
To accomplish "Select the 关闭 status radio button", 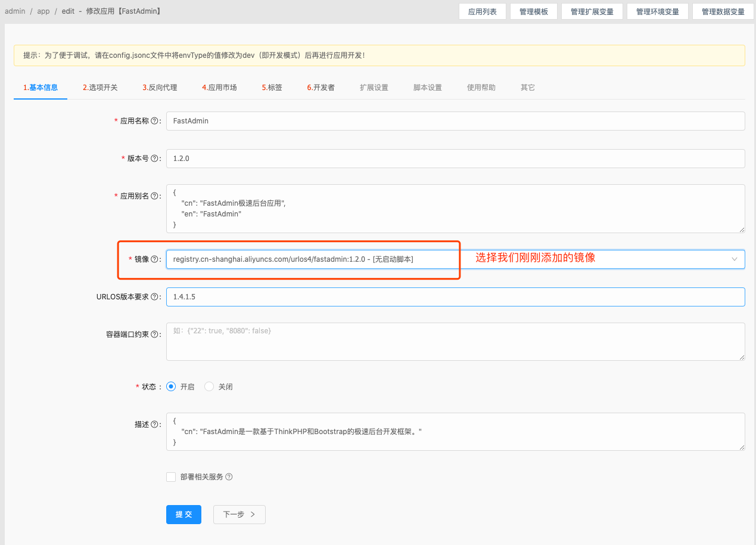I will click(209, 386).
